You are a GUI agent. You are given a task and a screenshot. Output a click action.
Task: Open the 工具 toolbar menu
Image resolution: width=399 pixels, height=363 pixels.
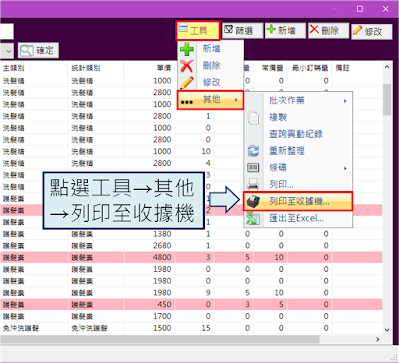(198, 31)
